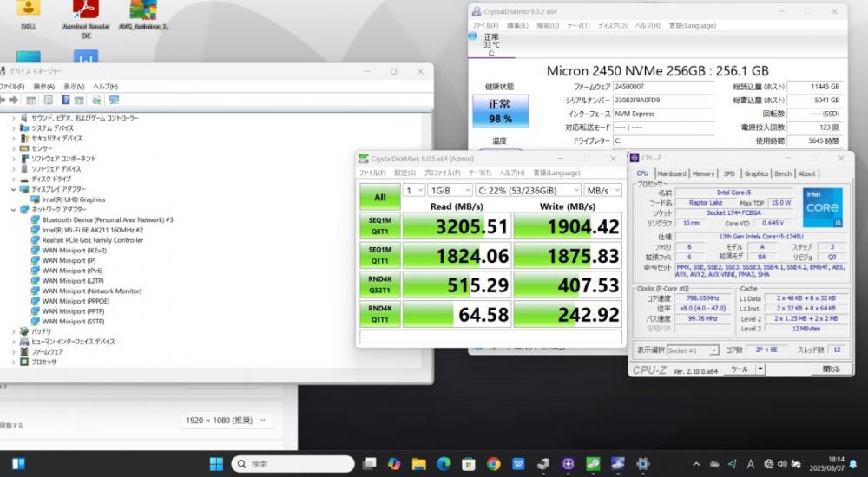The width and height of the screenshot is (868, 477).
Task: Run the SEQ1M Q1T1 benchmark
Action: tap(380, 255)
